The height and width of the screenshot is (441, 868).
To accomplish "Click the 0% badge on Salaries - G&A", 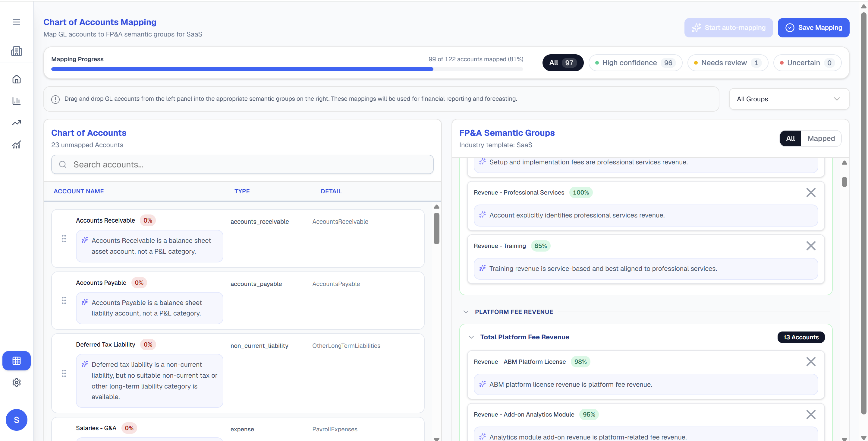I will (129, 428).
